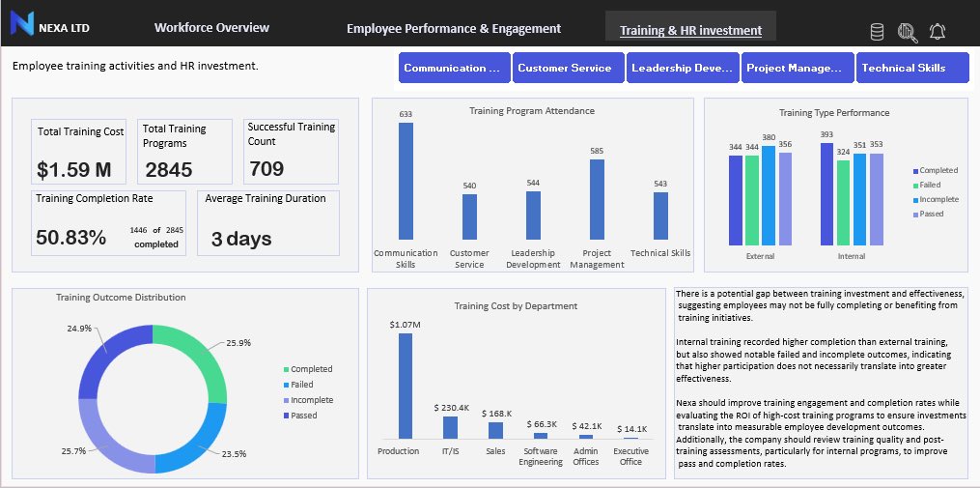
Task: Click the insights commentary text box
Action: [x=821, y=383]
